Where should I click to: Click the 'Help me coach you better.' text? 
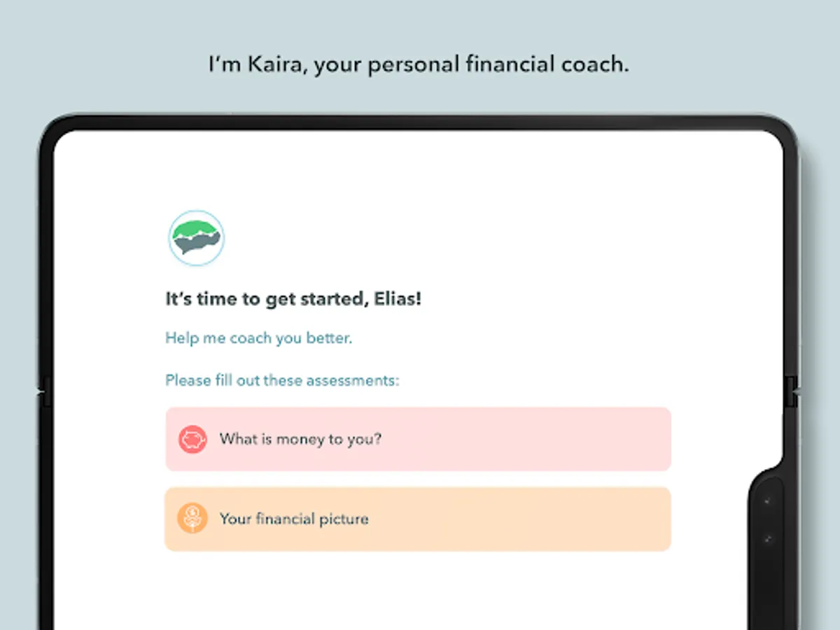tap(258, 338)
